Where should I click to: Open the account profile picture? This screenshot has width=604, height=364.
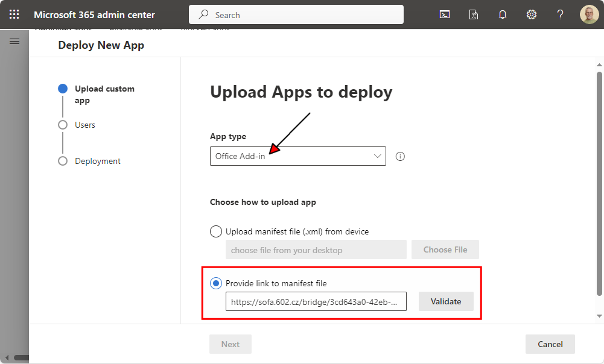(589, 14)
